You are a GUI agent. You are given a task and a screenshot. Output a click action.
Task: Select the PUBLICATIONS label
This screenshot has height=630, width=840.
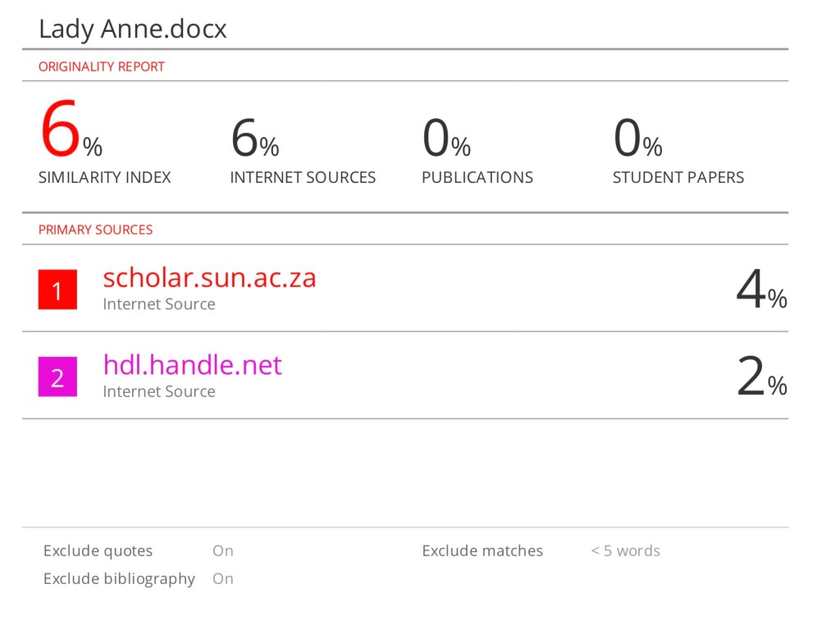[x=477, y=177]
